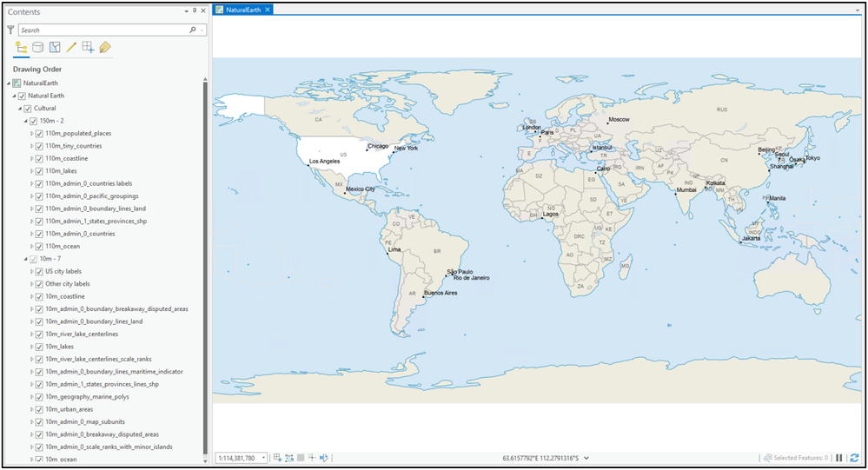868x470 pixels.
Task: Open the map scale dropdown
Action: [263, 458]
